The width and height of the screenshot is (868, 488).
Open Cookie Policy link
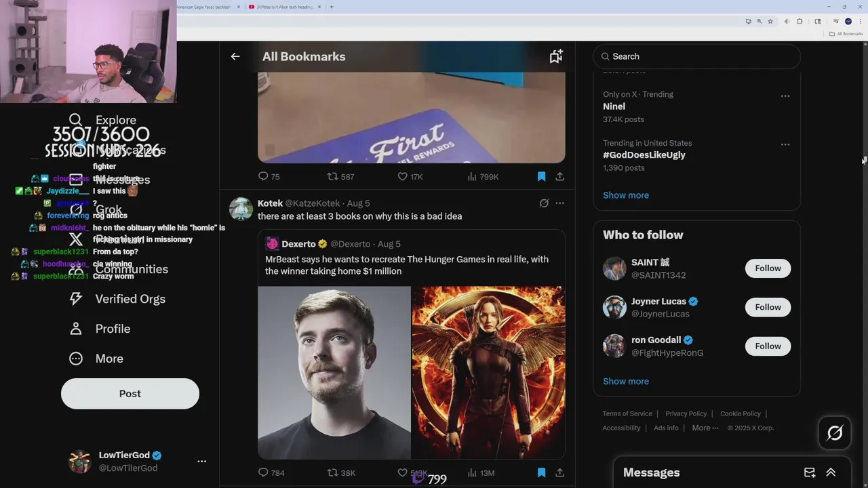[740, 413]
